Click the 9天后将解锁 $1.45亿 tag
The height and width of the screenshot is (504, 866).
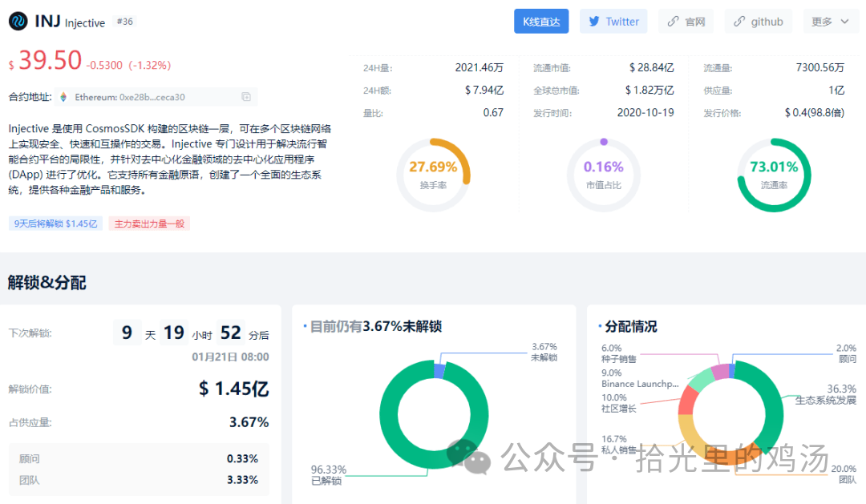(x=55, y=224)
